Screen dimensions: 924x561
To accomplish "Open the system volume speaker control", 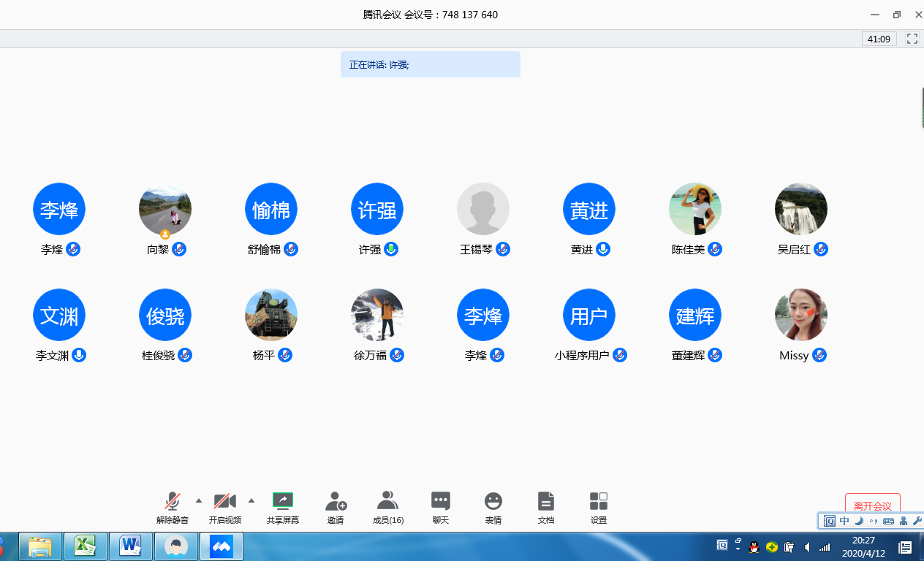I will point(807,546).
